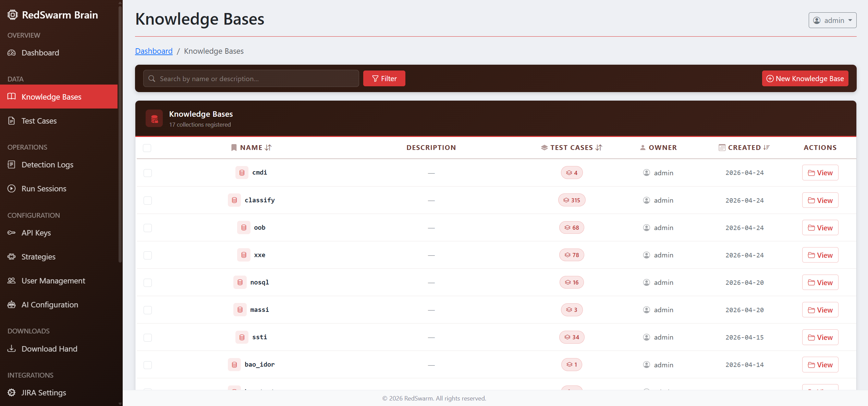Go back via the Dashboard breadcrumb link
The width and height of the screenshot is (868, 406).
[x=154, y=51]
